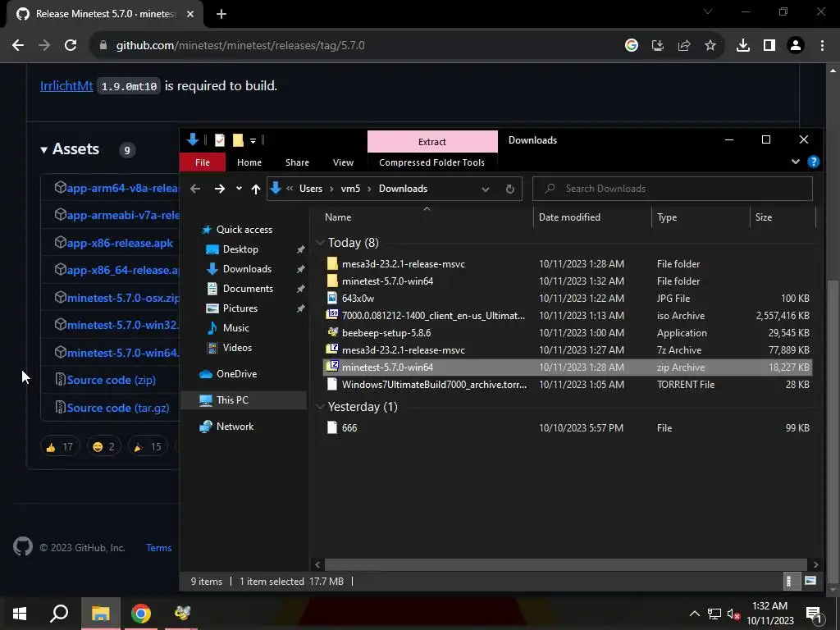The image size is (840, 630).
Task: Click Explorer Forward navigation arrow
Action: click(x=219, y=189)
